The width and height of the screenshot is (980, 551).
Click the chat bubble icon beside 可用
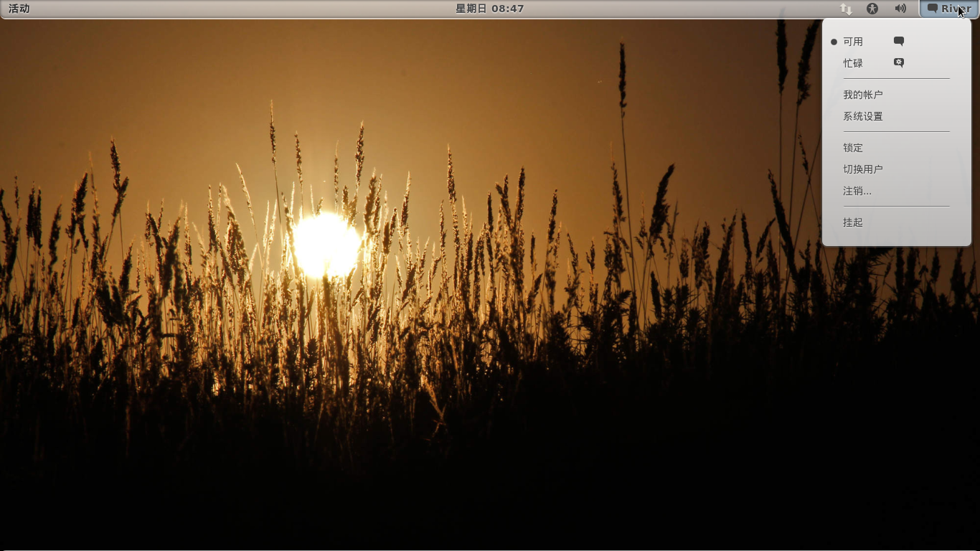[899, 42]
